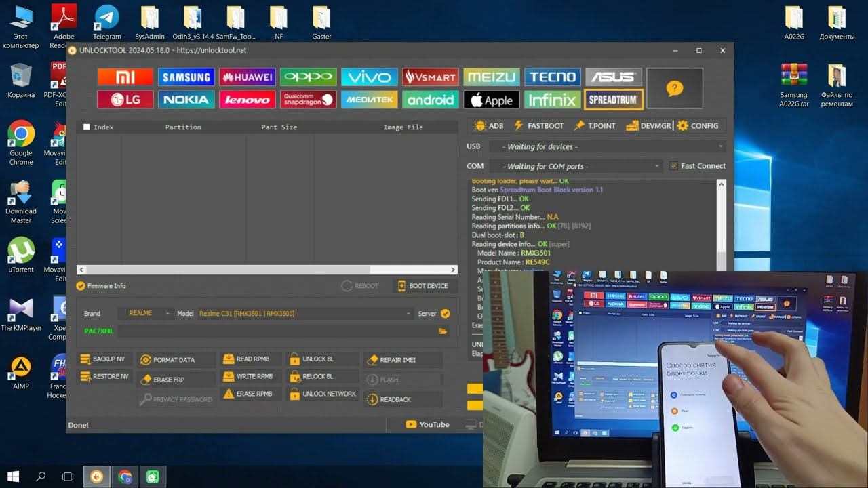
Task: Toggle the Firmware Info option
Action: [101, 286]
